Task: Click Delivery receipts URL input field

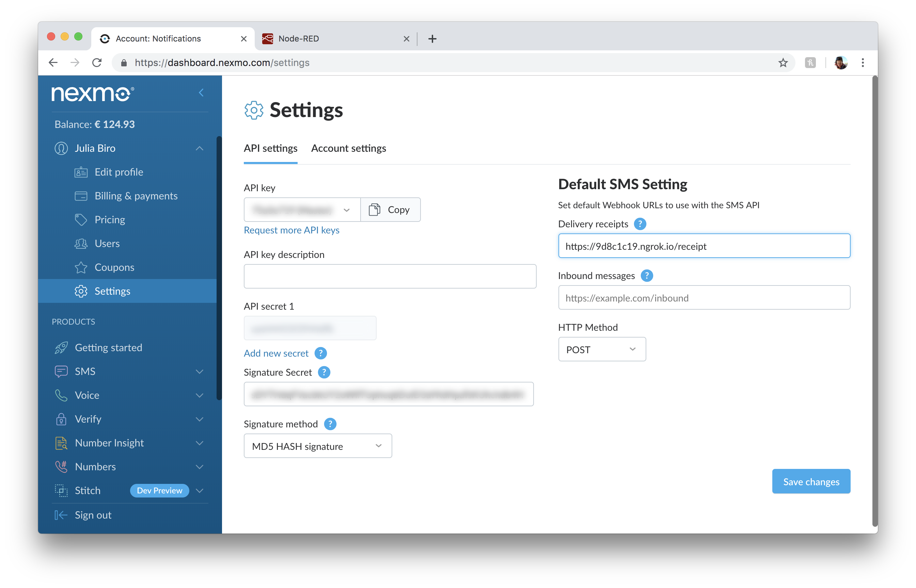Action: 704,246
